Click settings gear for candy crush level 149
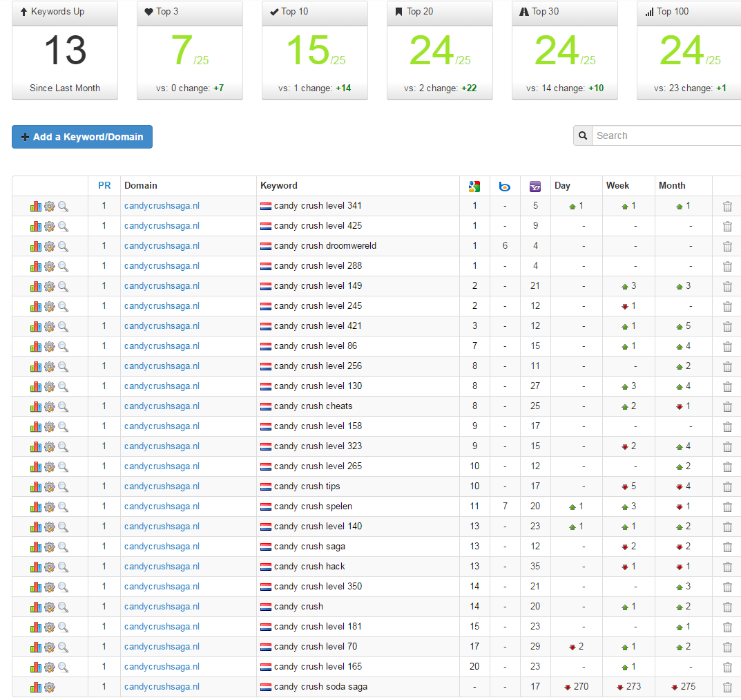 click(50, 287)
